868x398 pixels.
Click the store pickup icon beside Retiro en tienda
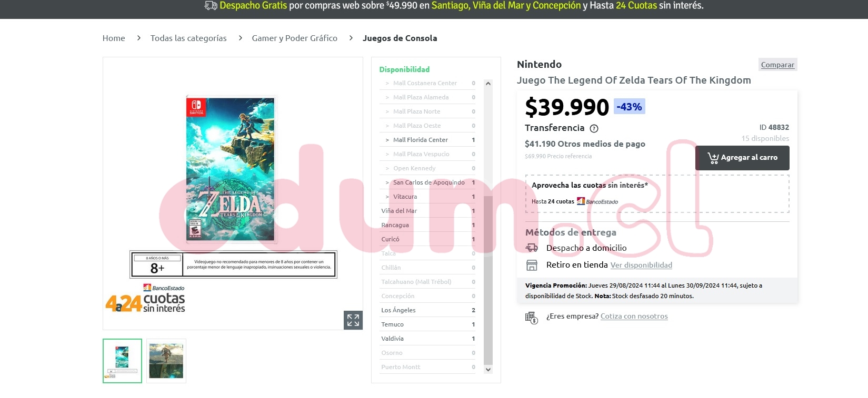[x=532, y=265]
